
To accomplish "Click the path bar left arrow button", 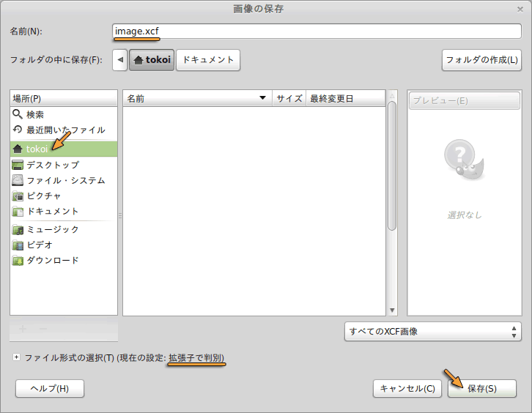I will pos(120,60).
